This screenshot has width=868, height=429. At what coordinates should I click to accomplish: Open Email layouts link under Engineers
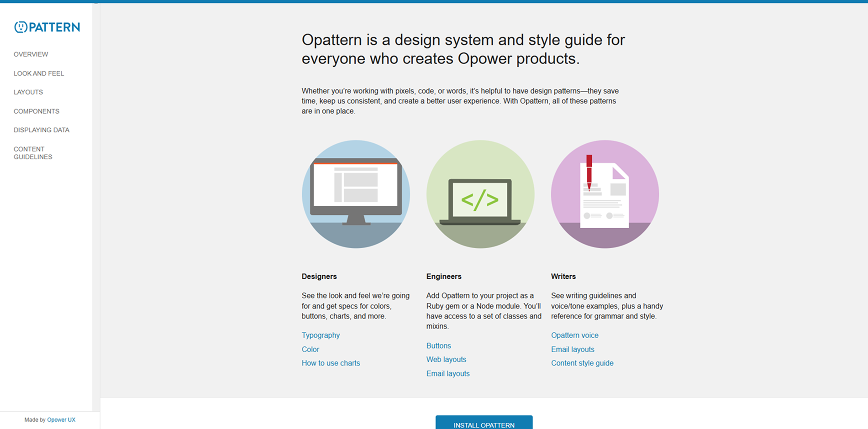pos(448,374)
